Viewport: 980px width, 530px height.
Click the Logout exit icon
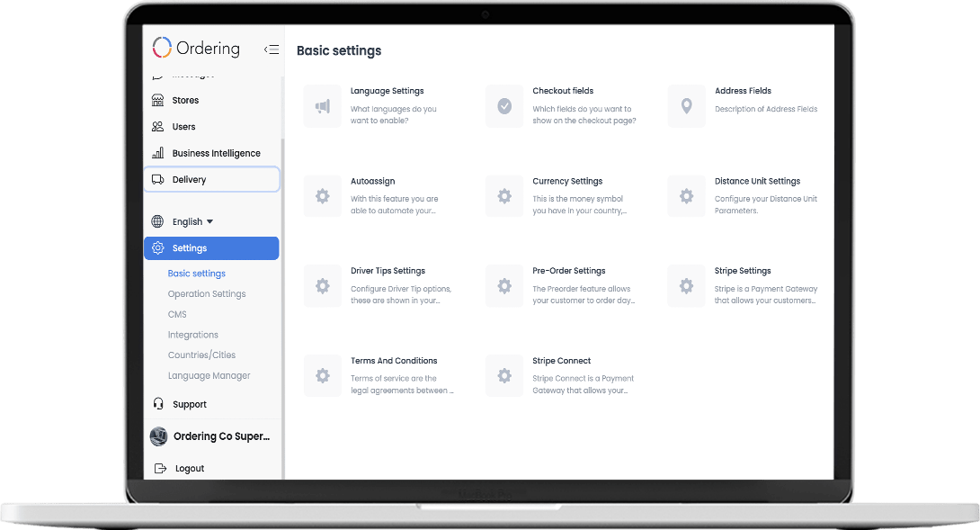pyautogui.click(x=160, y=468)
